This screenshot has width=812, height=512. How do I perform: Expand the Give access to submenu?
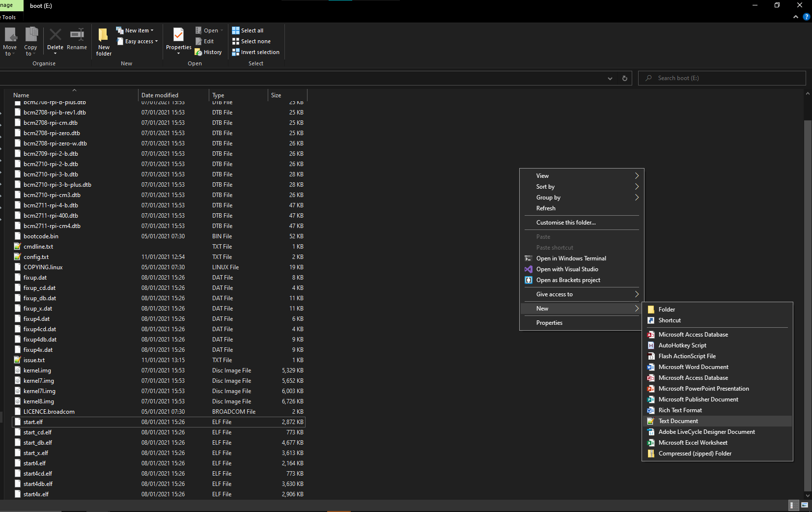[x=581, y=294]
